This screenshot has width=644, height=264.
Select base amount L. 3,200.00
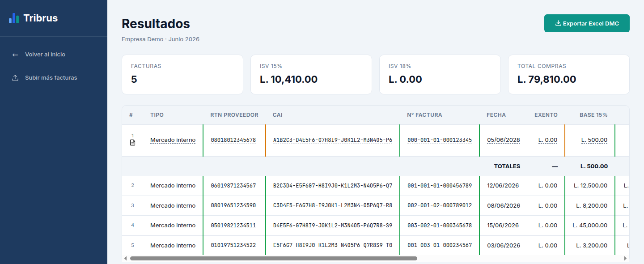pyautogui.click(x=593, y=246)
